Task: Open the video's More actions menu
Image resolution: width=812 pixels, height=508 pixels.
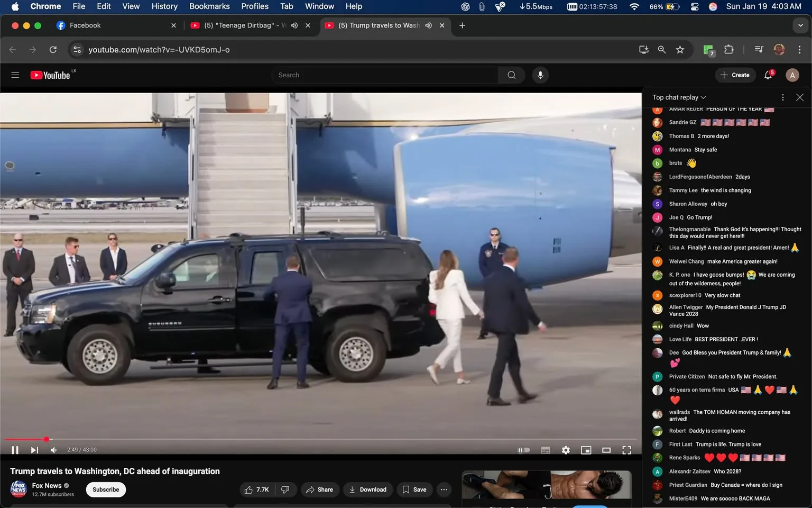Action: pos(444,489)
